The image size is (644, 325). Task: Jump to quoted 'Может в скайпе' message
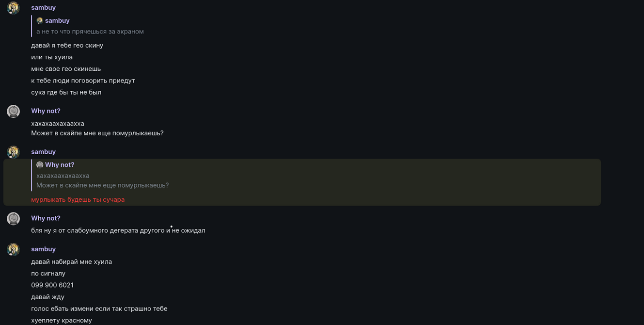click(x=102, y=185)
